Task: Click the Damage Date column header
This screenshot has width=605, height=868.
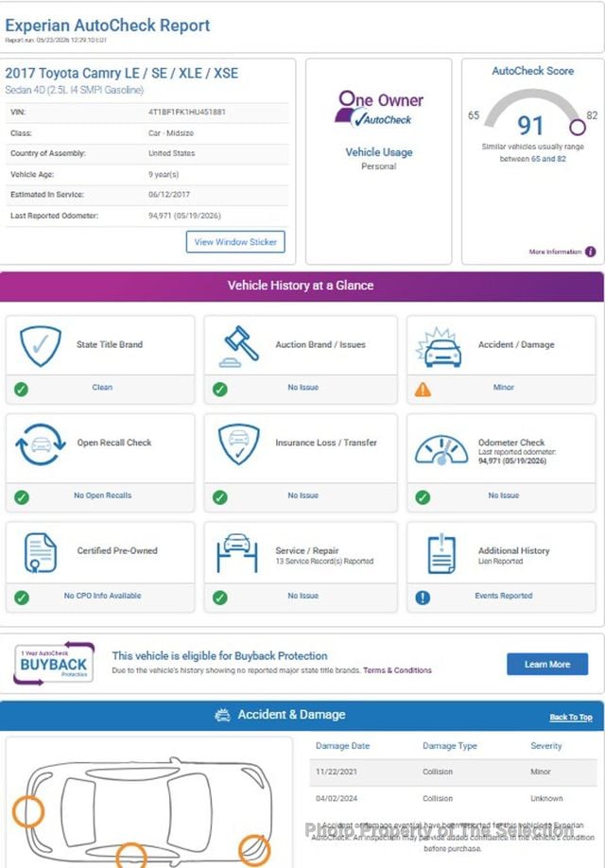Action: click(x=342, y=746)
